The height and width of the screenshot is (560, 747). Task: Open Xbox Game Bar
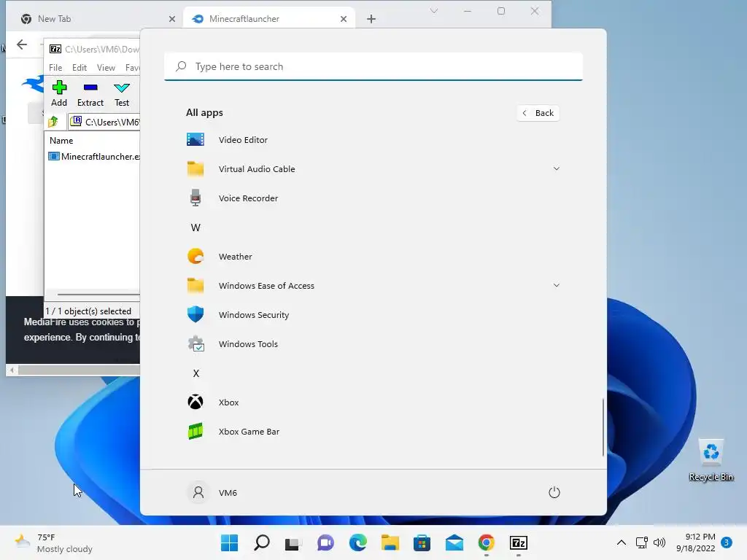pos(372,432)
